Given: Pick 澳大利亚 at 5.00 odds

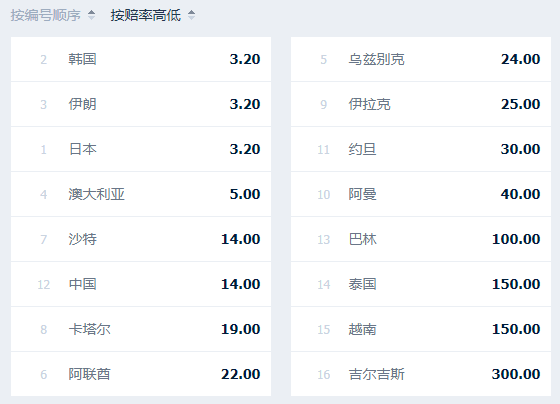Looking at the screenshot, I should [141, 194].
